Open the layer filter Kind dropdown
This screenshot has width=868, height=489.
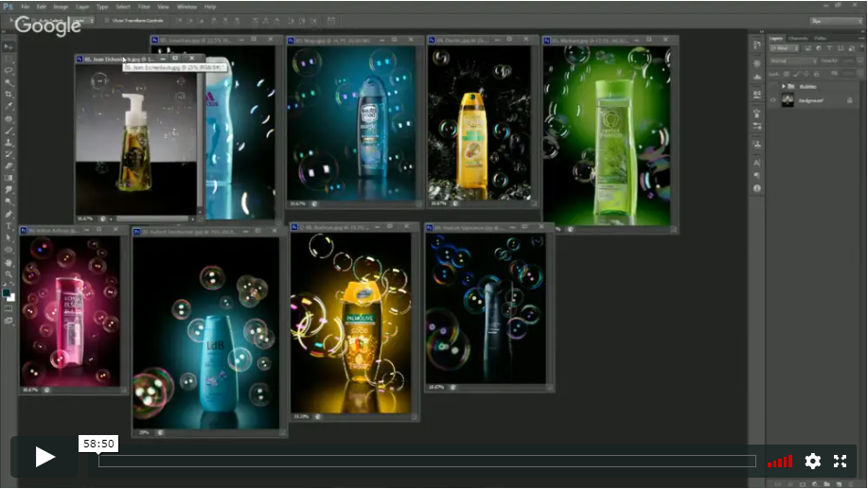coord(785,48)
